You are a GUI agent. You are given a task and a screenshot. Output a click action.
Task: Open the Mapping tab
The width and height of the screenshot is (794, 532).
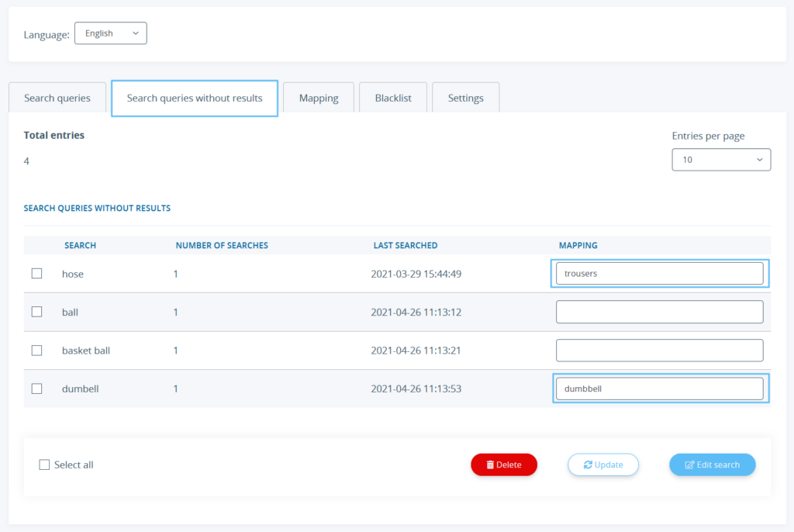(x=319, y=97)
